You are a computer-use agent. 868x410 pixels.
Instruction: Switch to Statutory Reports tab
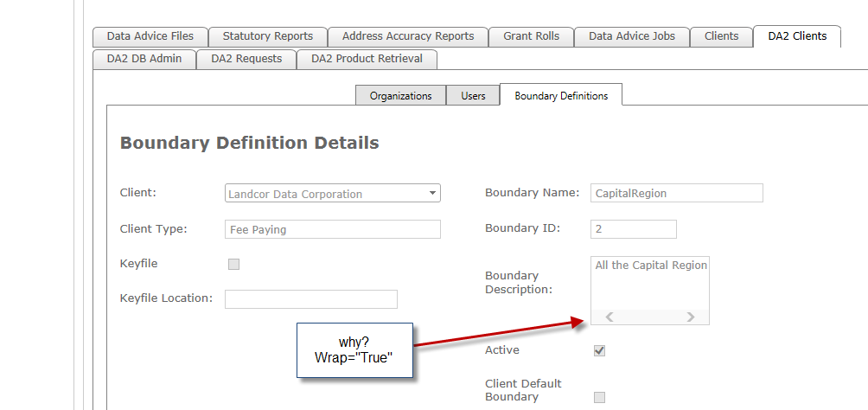268,36
